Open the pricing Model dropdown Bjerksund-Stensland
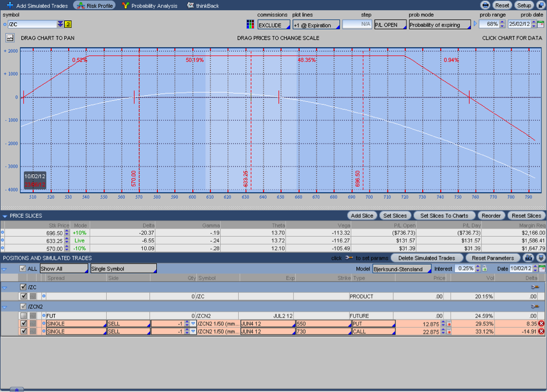The height and width of the screenshot is (392, 547). [402, 269]
